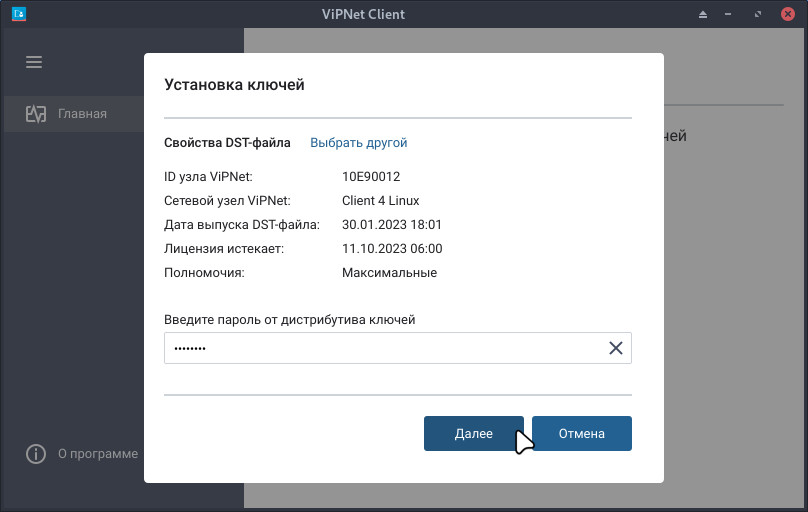Click the Далее button
The width and height of the screenshot is (808, 512).
pos(474,434)
